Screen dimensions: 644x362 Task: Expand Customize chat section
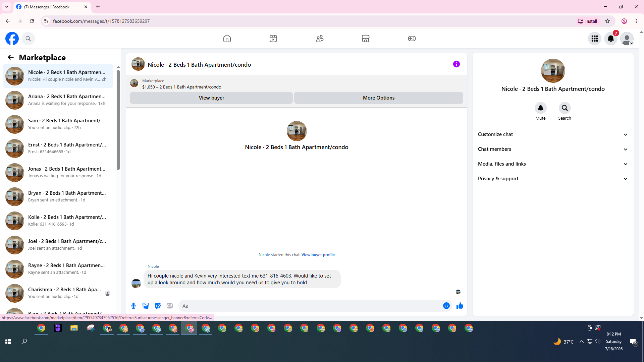[x=553, y=134]
